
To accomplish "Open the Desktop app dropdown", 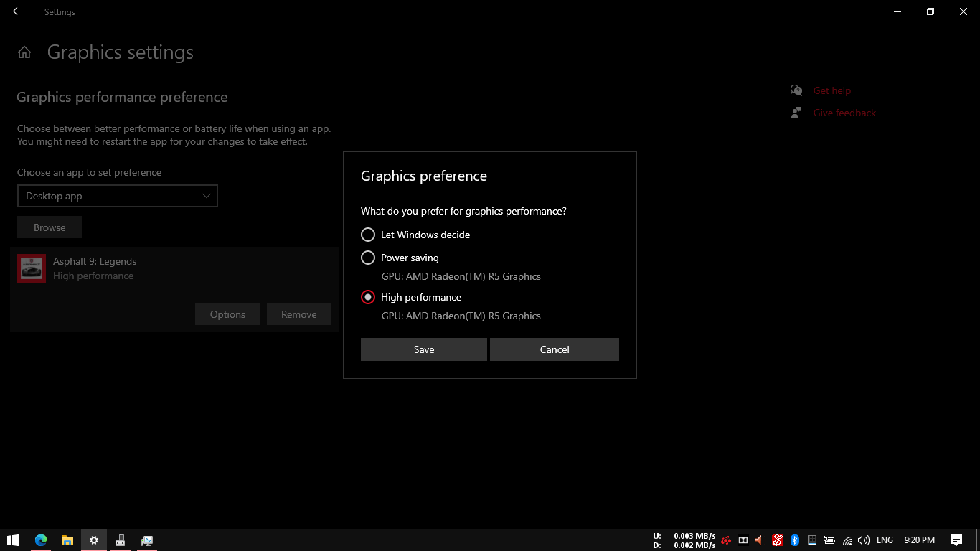I will pyautogui.click(x=117, y=195).
